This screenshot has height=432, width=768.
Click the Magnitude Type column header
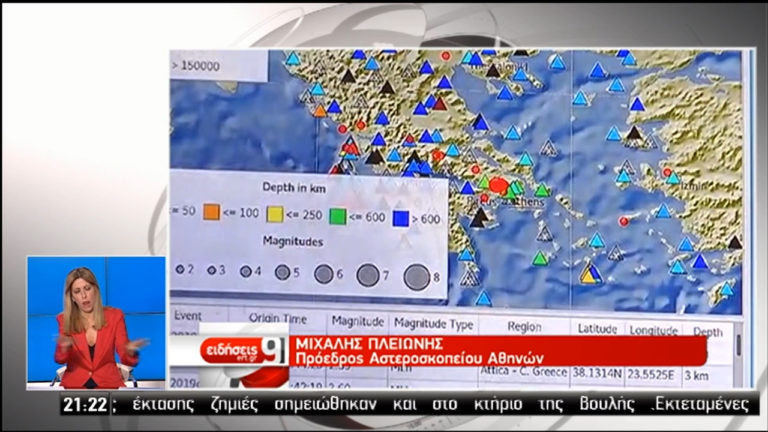[433, 324]
